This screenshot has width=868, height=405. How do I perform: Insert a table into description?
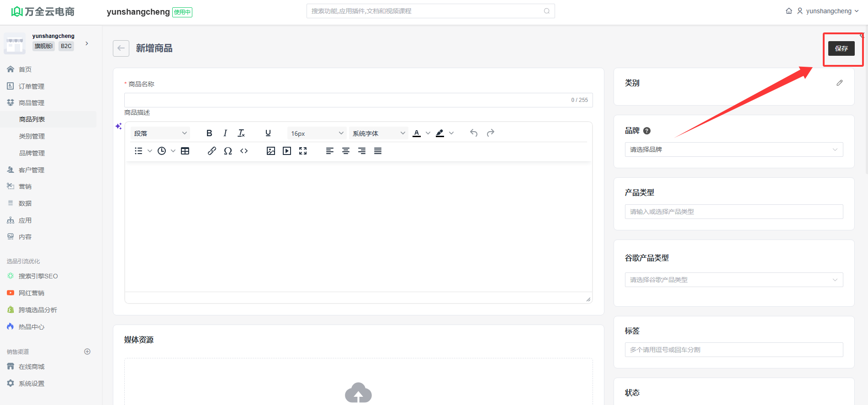[185, 151]
